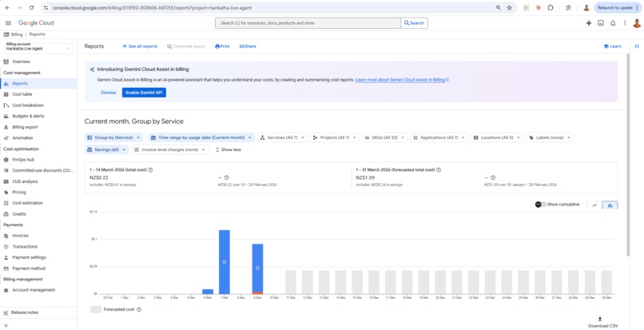Click Relaunch to update button

pyautogui.click(x=618, y=7)
